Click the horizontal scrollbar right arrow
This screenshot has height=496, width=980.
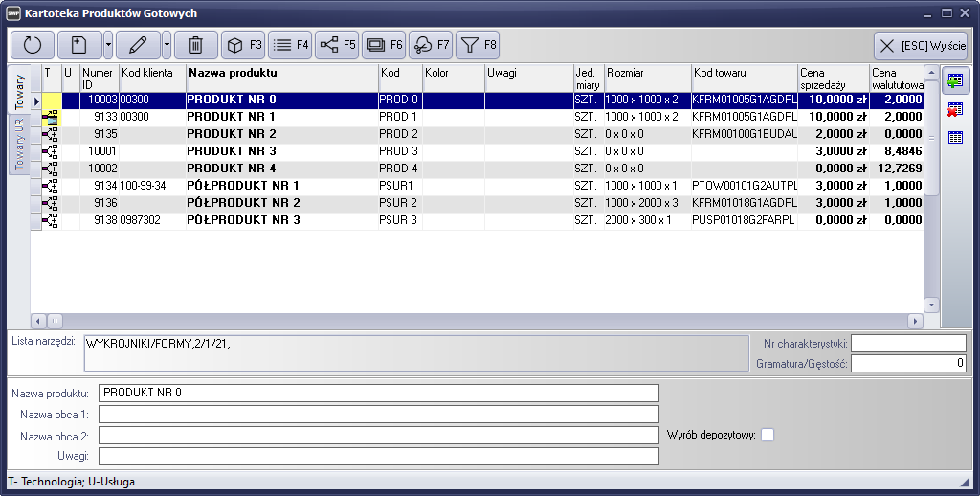[x=915, y=321]
